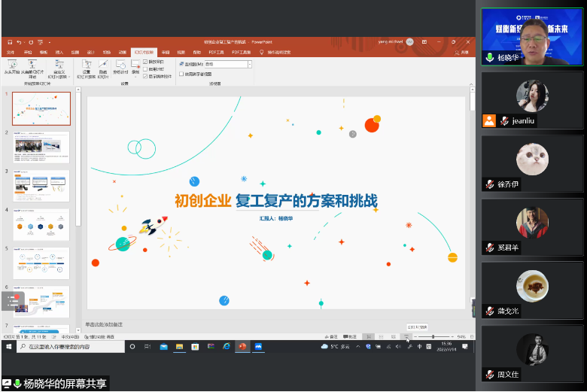Expand the 录制 (Record) dropdown arrow
This screenshot has height=392, width=587.
(x=135, y=76)
